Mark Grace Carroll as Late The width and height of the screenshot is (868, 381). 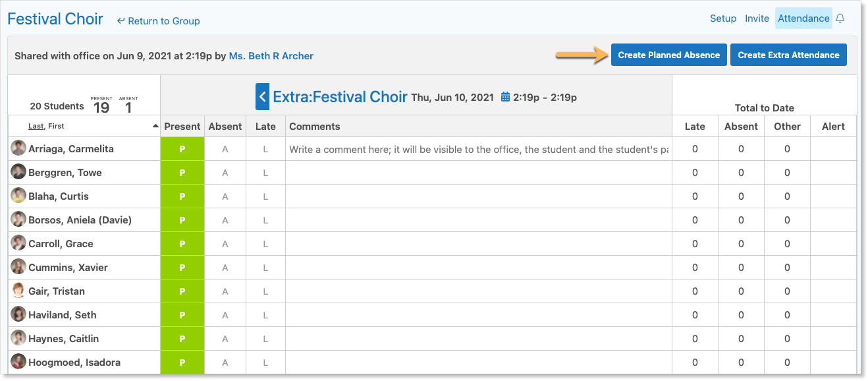coord(265,244)
